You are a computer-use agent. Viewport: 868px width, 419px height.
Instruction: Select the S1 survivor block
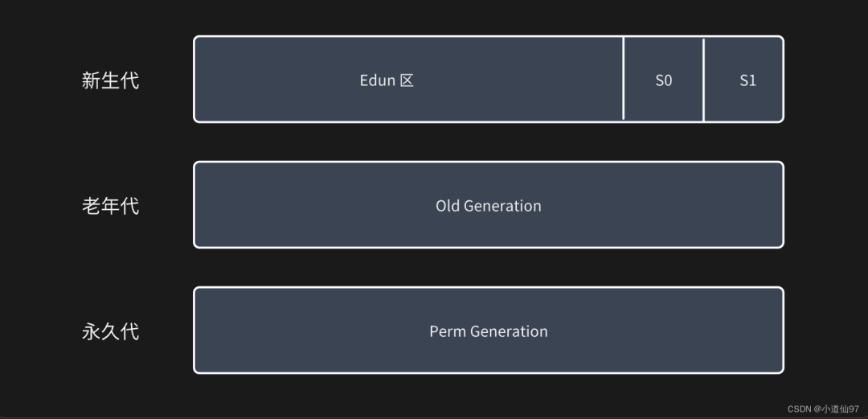click(x=743, y=80)
